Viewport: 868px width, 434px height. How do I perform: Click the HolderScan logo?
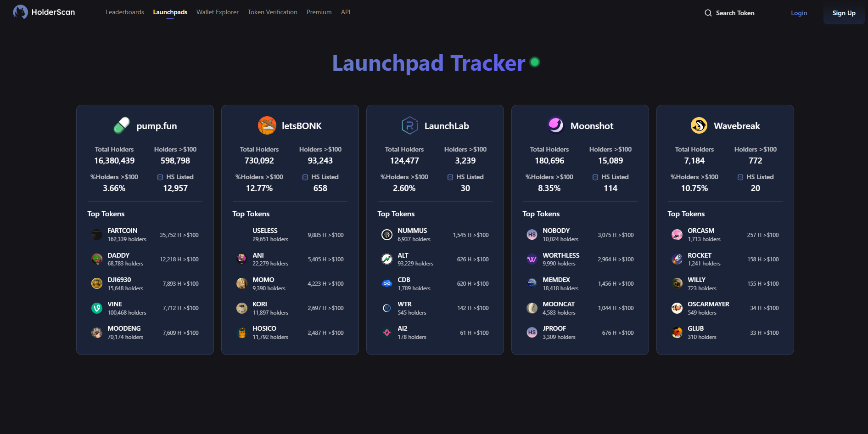[44, 12]
